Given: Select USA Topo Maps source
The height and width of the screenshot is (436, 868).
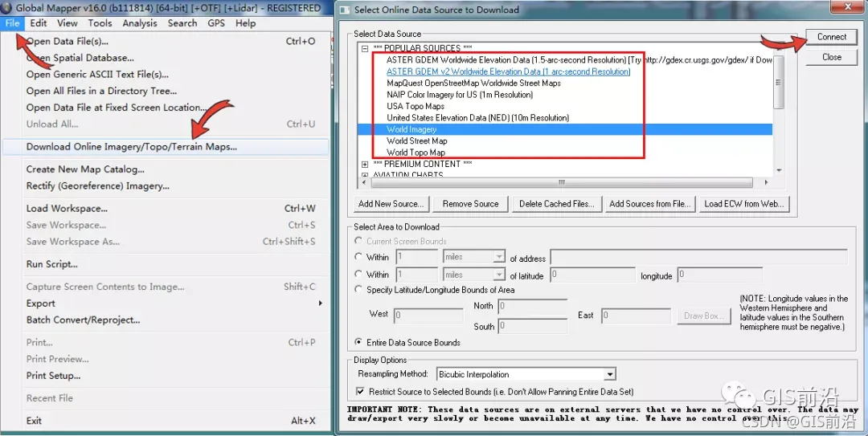Looking at the screenshot, I should pos(416,106).
